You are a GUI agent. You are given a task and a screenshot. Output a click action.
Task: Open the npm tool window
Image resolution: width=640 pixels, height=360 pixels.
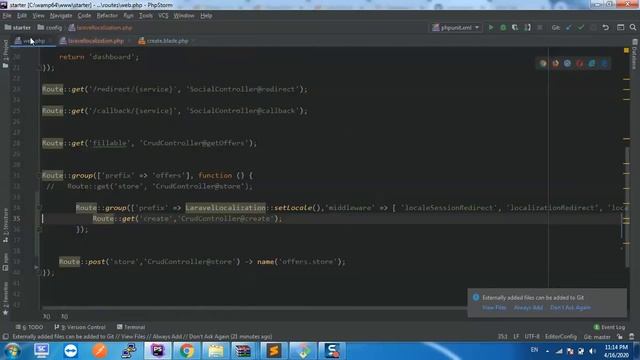[5, 262]
